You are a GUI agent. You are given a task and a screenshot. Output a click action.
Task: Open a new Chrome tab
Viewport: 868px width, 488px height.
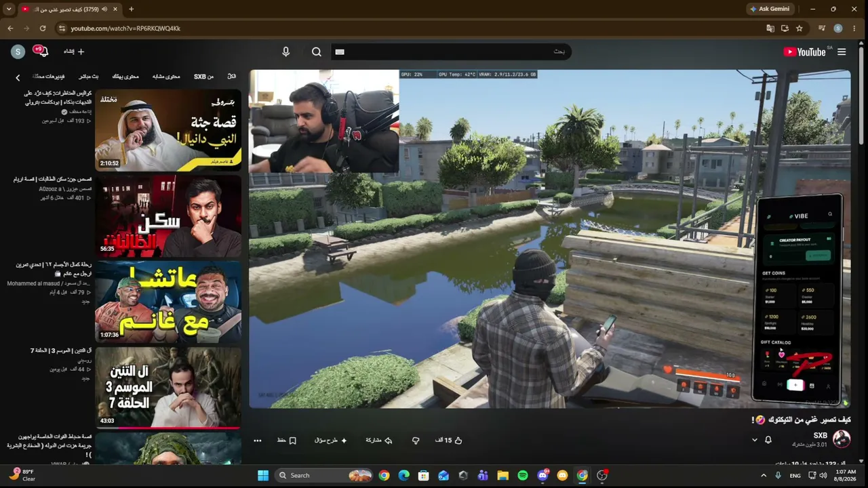click(x=131, y=9)
